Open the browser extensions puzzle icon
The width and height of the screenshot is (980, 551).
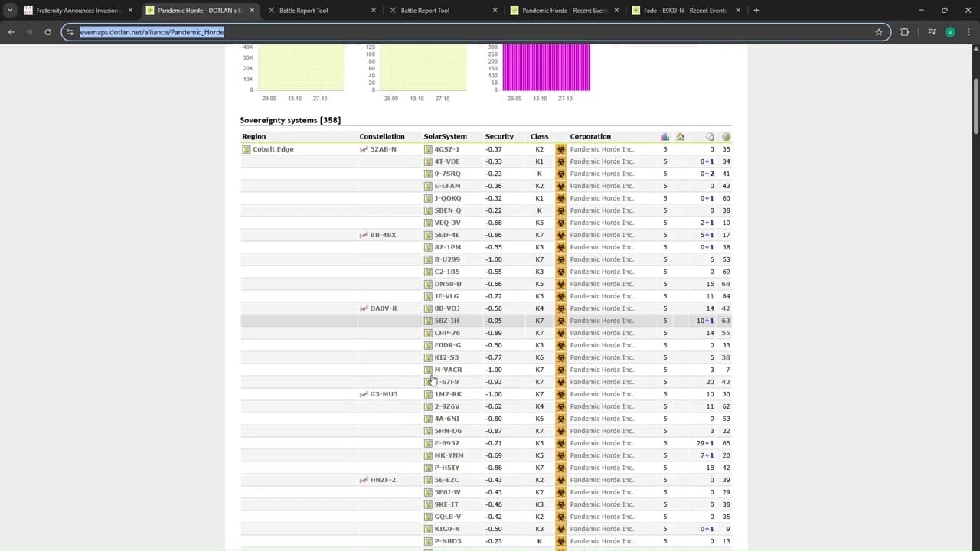(905, 32)
